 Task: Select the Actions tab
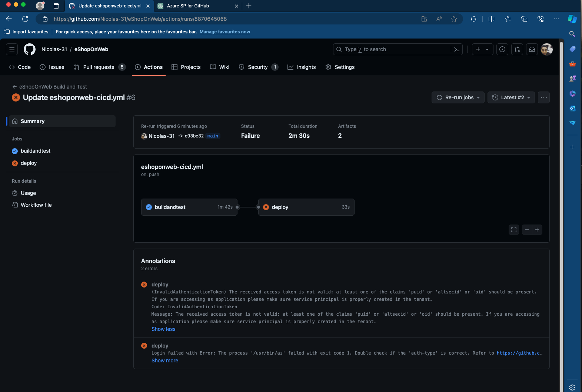(x=149, y=67)
